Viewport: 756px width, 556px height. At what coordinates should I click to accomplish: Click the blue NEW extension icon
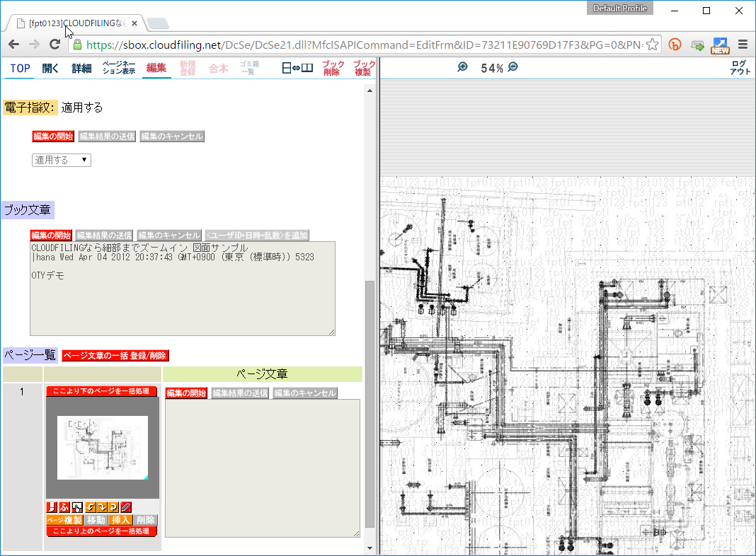[721, 46]
